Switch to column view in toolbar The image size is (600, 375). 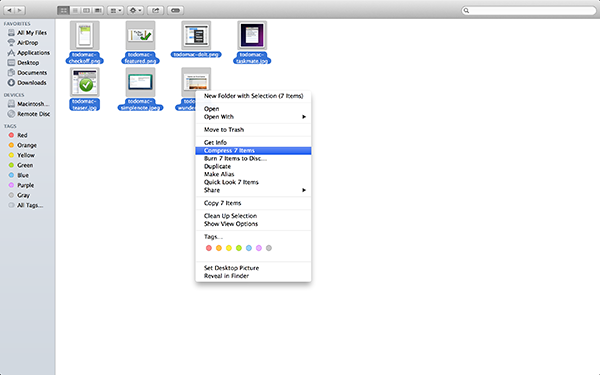[86, 10]
